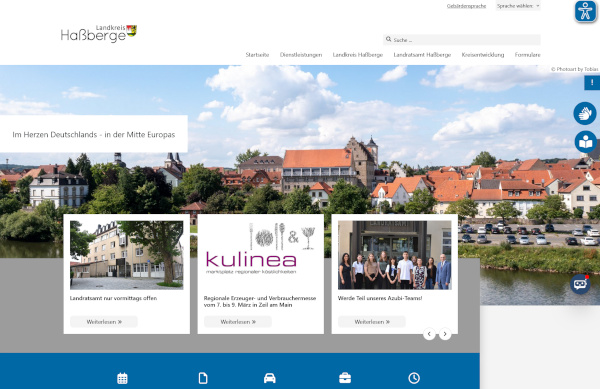Open the chatbot assistant icon
Image resolution: width=600 pixels, height=389 pixels.
click(x=580, y=284)
